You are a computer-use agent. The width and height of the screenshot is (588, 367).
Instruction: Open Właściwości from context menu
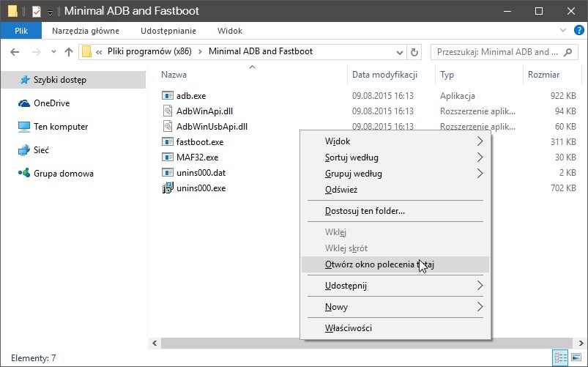click(x=395, y=328)
